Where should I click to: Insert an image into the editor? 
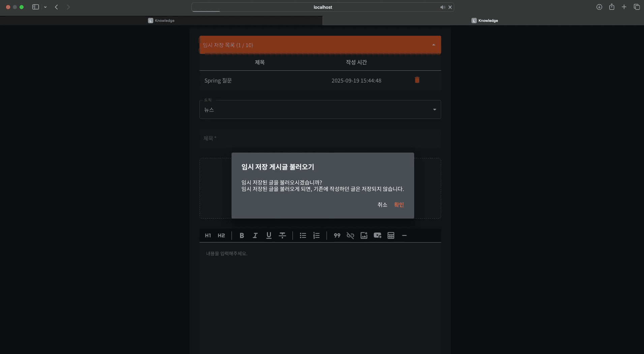coord(364,235)
